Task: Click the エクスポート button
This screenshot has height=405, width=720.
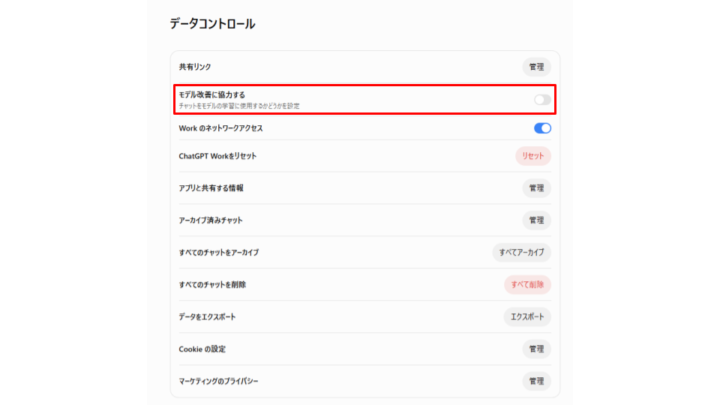Action: [x=527, y=317]
